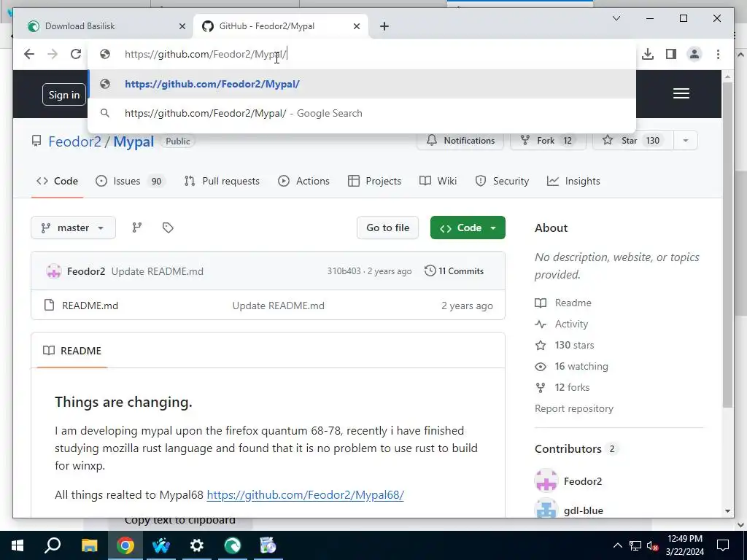Open the Windows Start menu
Screen dimensions: 747x560
click(18, 545)
